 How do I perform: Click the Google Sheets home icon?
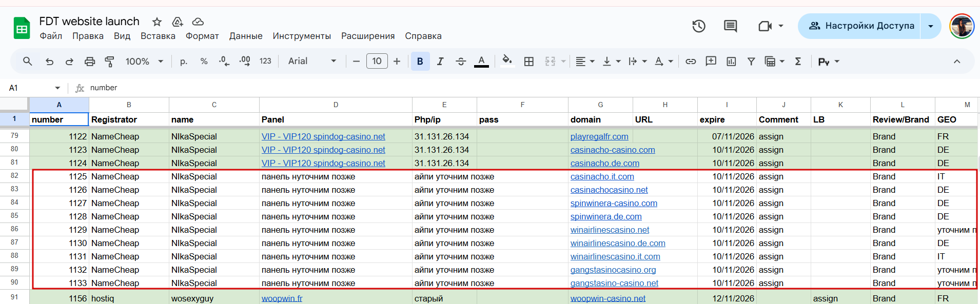click(22, 28)
